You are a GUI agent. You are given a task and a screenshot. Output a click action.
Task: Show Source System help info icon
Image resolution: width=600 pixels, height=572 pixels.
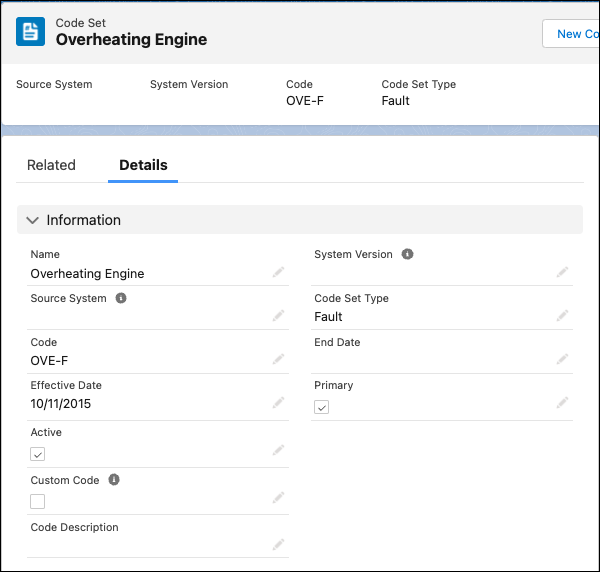coord(121,299)
